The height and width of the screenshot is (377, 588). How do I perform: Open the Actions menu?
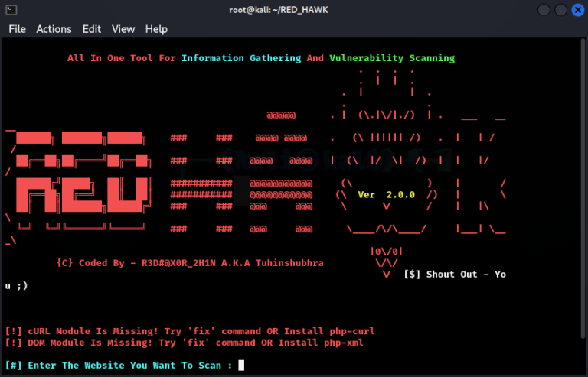(54, 29)
